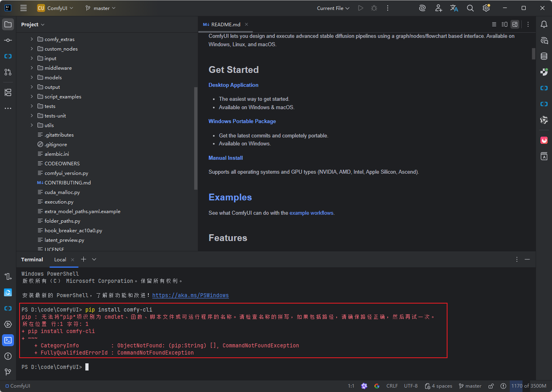Open the main hamburger menu
Image resolution: width=552 pixels, height=392 pixels.
click(x=24, y=8)
